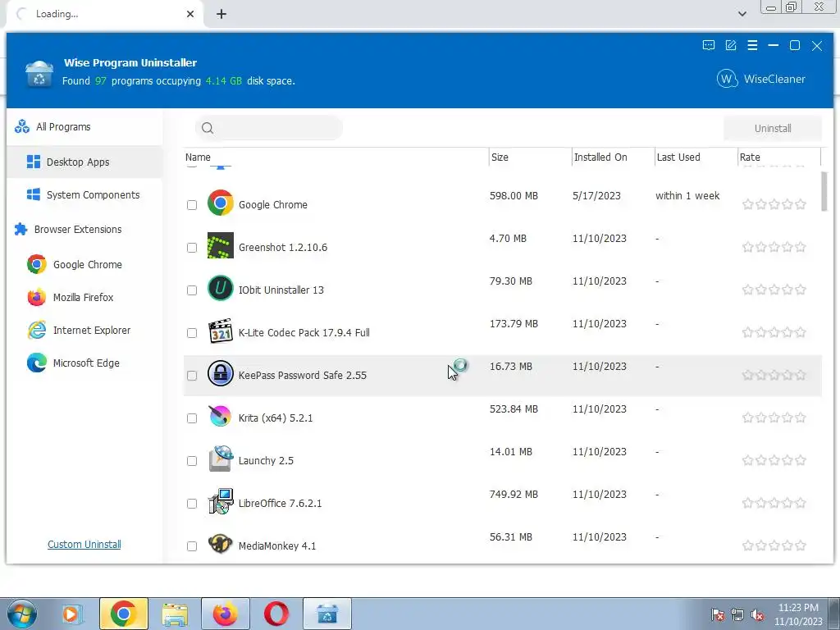Check the Krita (x64) 5.2.1 checkbox

tap(192, 418)
